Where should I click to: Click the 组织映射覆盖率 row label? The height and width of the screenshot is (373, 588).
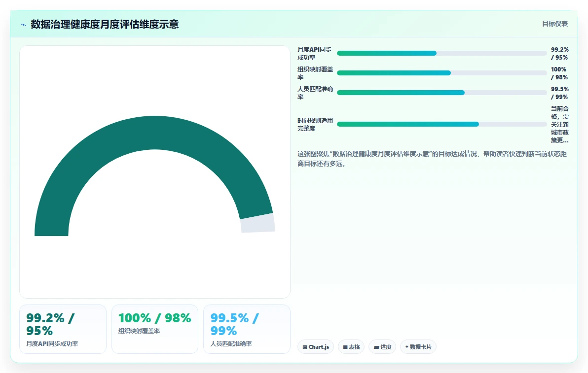[315, 73]
